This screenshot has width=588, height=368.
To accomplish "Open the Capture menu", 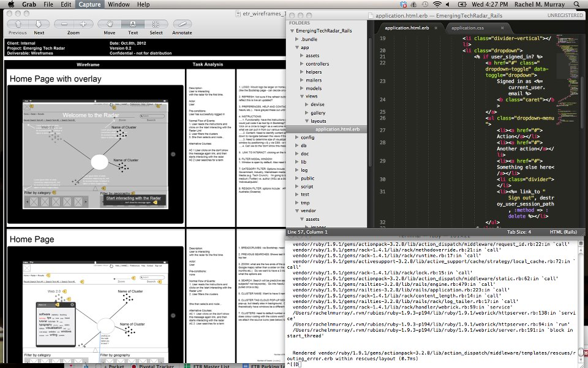I will tap(89, 4).
